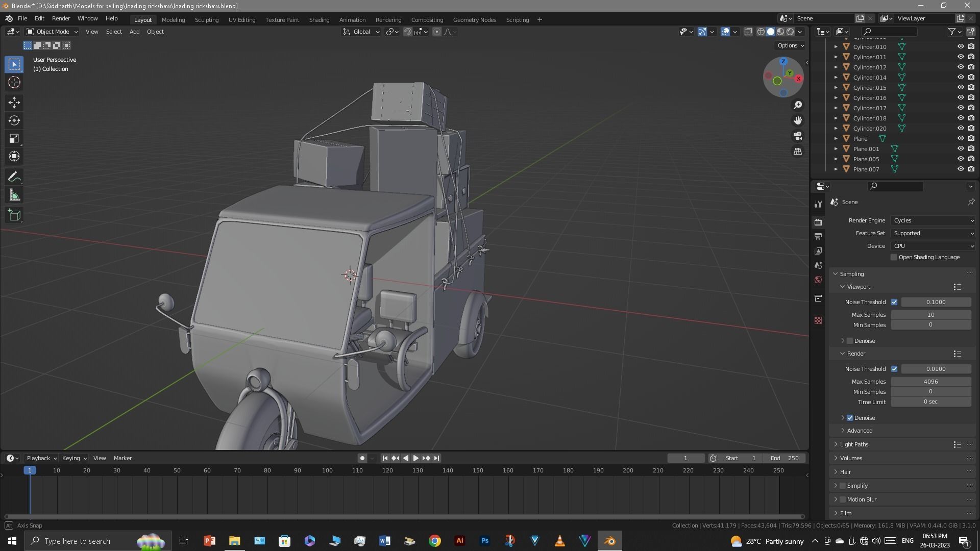Screen dimensions: 980x551
Task: Open Photoshop from the taskbar
Action: coord(485,541)
